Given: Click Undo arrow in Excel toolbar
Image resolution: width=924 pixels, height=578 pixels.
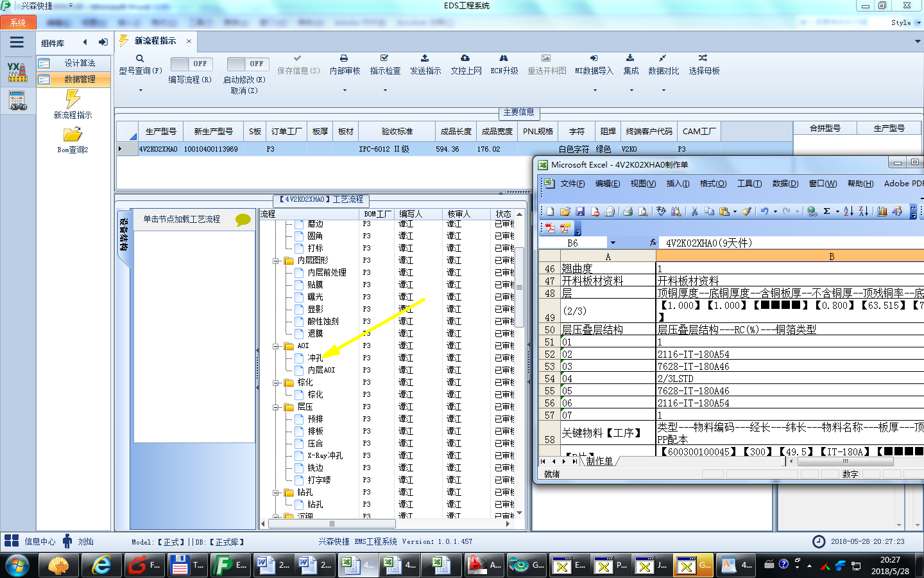Looking at the screenshot, I should [764, 211].
